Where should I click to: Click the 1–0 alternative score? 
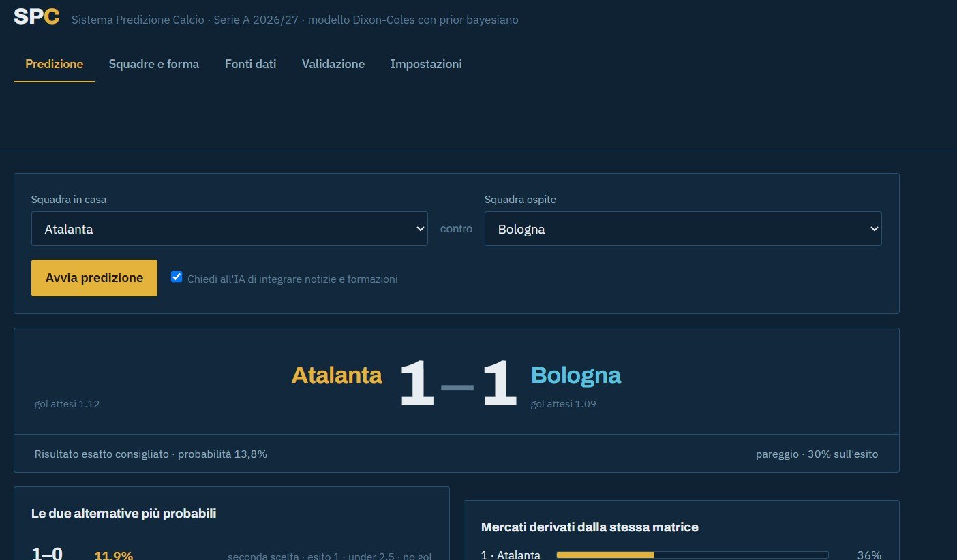coord(47,554)
